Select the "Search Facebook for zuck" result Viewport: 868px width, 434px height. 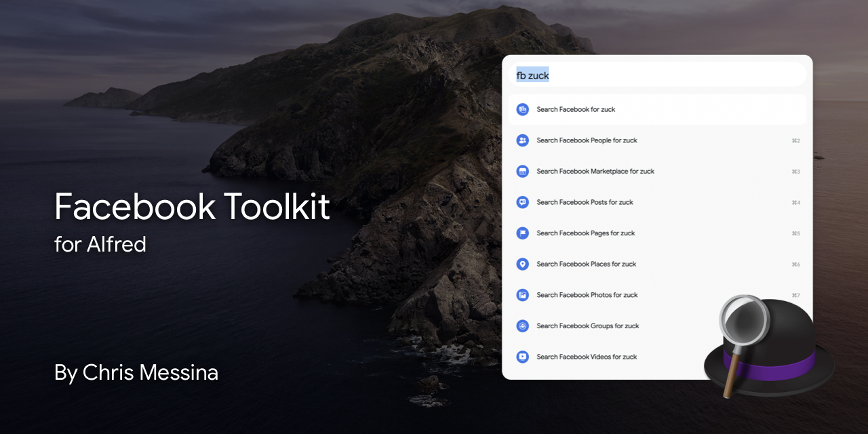pyautogui.click(x=576, y=109)
